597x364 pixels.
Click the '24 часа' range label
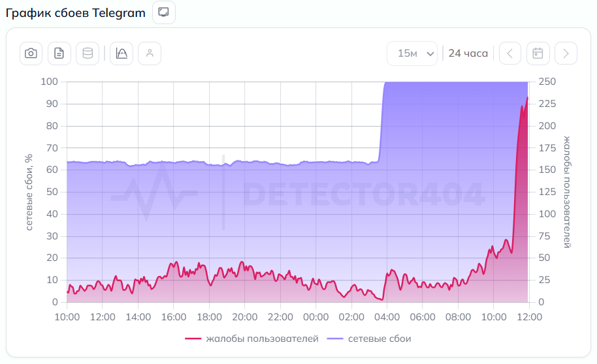[x=468, y=53]
